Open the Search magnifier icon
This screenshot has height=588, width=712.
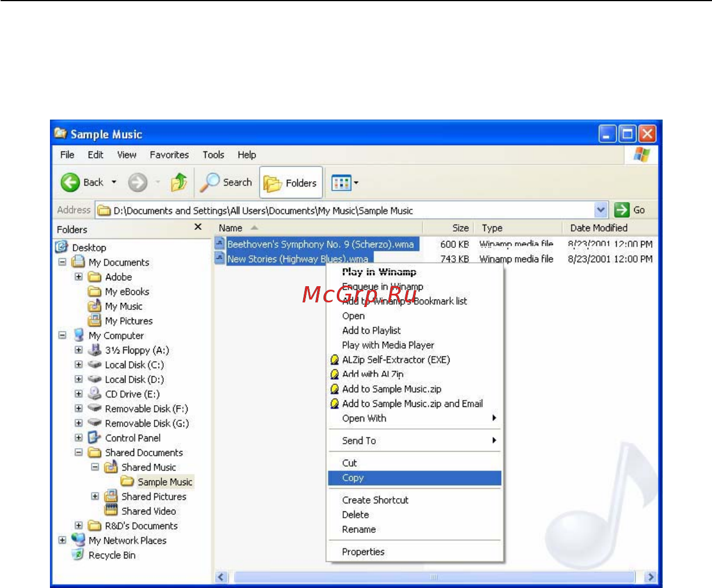(x=209, y=183)
